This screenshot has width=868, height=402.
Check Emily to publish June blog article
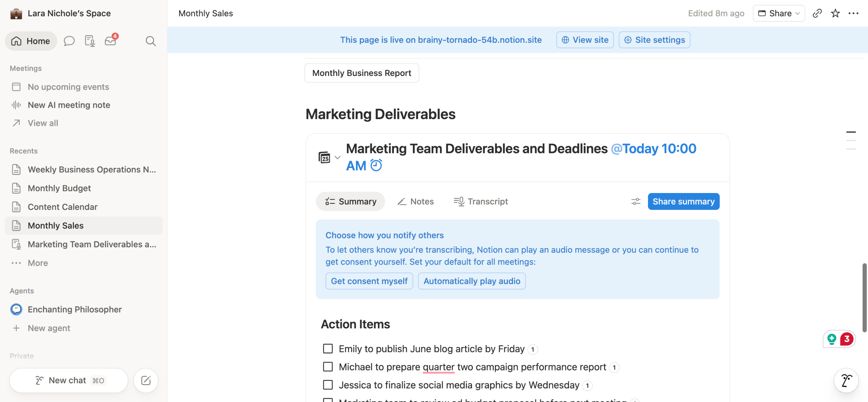328,349
